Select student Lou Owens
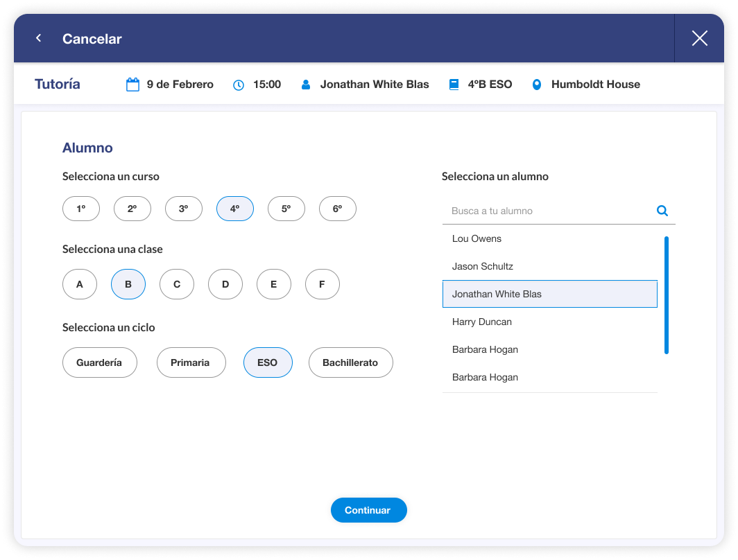738x560 pixels. (550, 238)
